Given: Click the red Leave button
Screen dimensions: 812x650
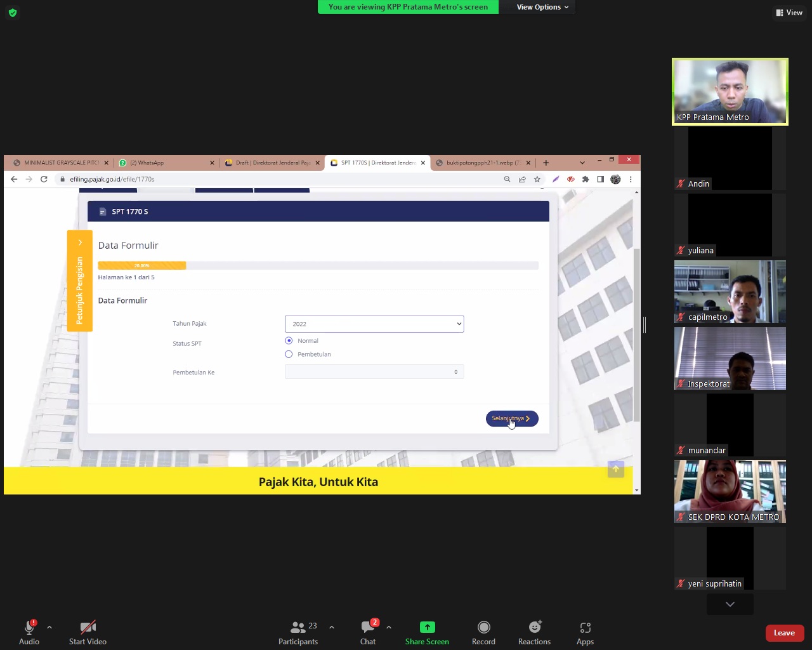Looking at the screenshot, I should pos(784,633).
